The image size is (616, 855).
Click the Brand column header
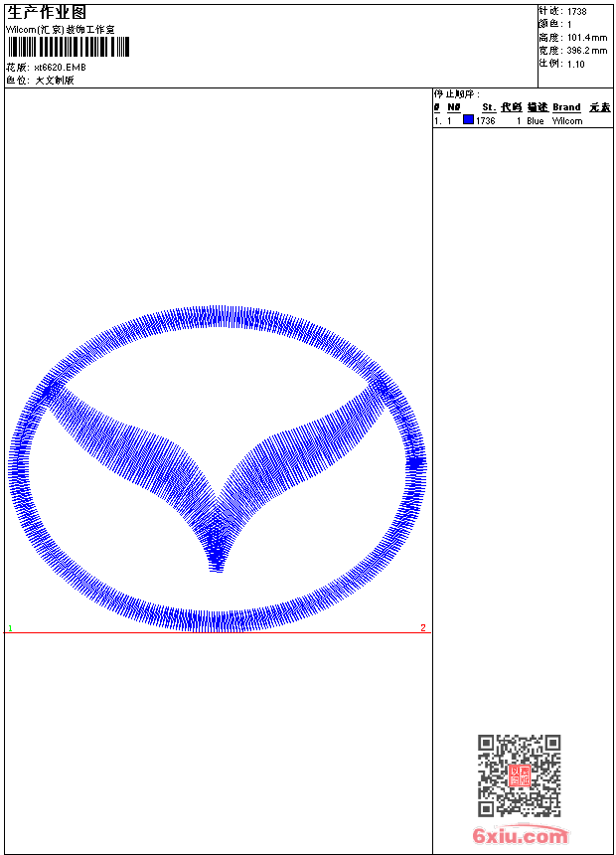(566, 107)
